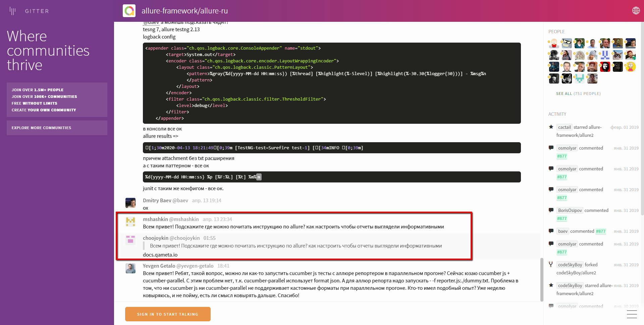The image size is (644, 325).
Task: Click the ACTIVITY section heading
Action: 557,114
